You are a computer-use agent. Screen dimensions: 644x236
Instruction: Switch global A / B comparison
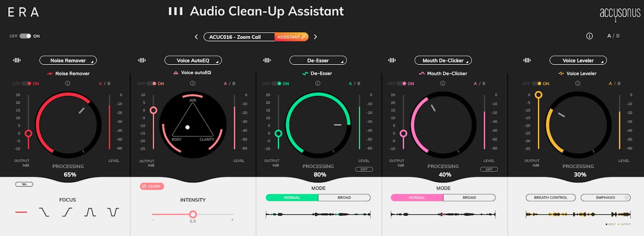(x=613, y=36)
